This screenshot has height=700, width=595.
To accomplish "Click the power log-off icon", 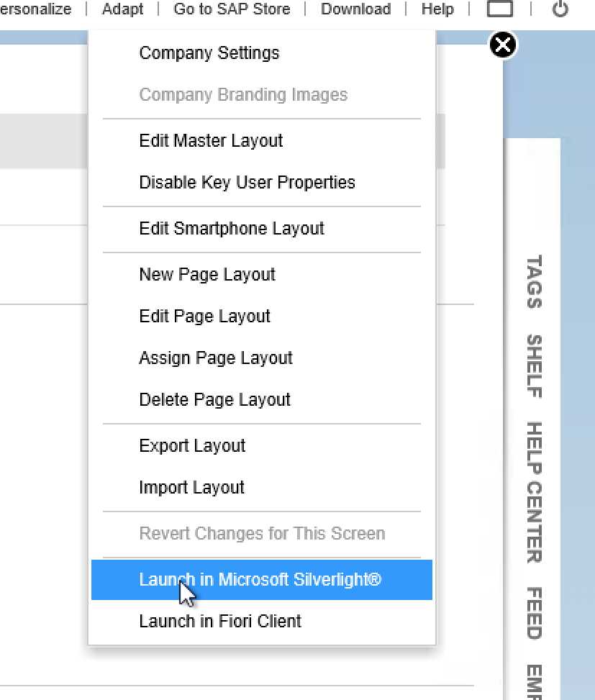I will click(x=560, y=9).
